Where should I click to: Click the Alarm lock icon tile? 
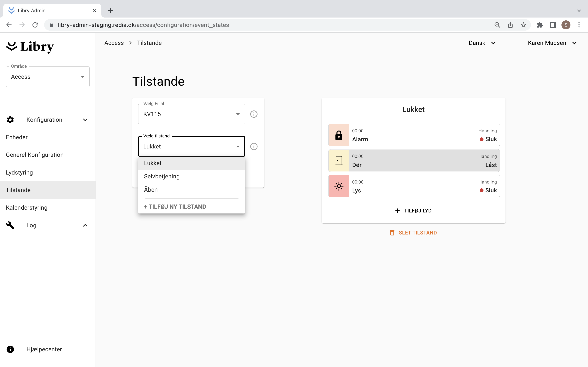pos(339,135)
